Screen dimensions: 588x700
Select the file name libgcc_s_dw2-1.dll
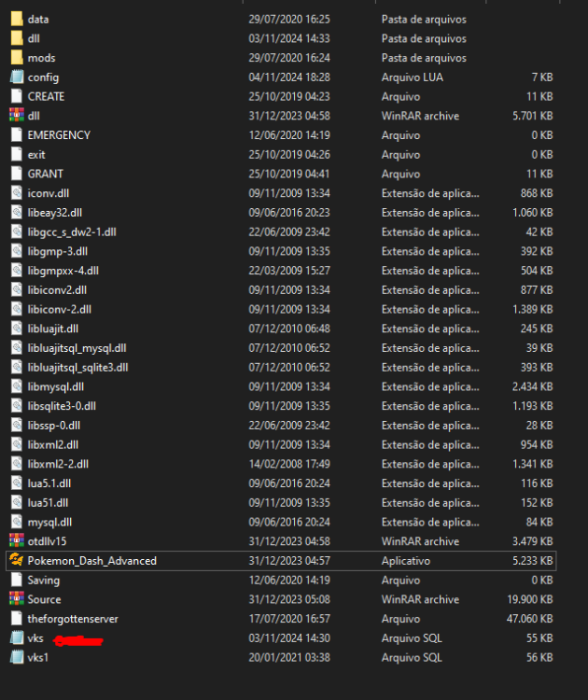(72, 232)
